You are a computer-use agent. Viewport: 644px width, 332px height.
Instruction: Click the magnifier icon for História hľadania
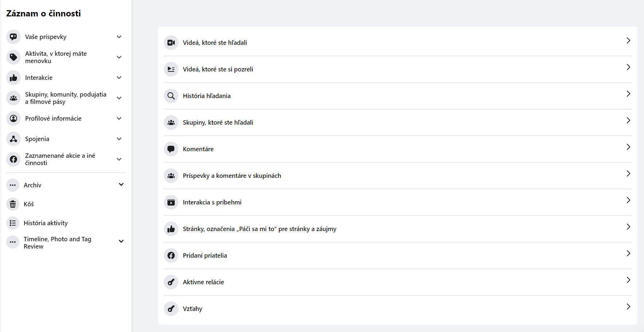(171, 96)
